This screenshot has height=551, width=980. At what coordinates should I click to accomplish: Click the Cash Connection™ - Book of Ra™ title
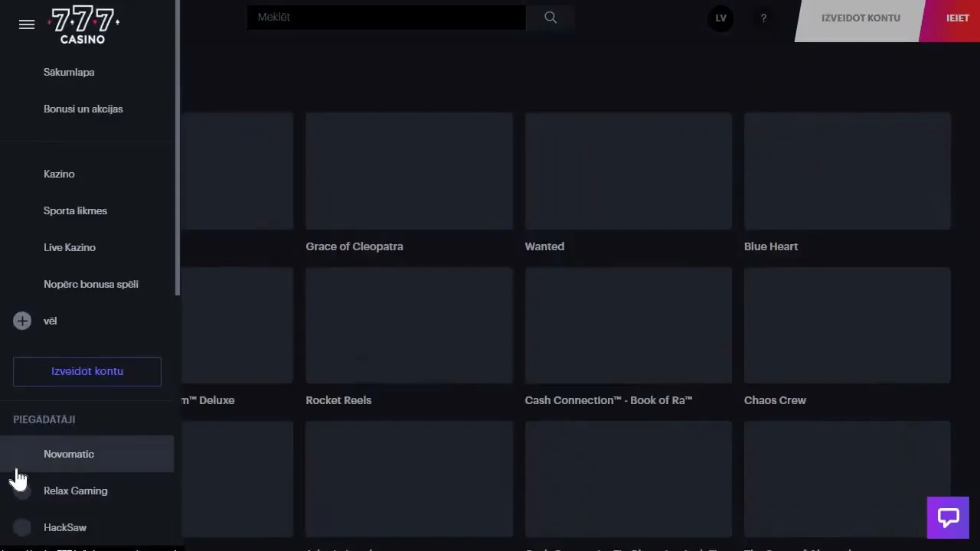point(609,400)
